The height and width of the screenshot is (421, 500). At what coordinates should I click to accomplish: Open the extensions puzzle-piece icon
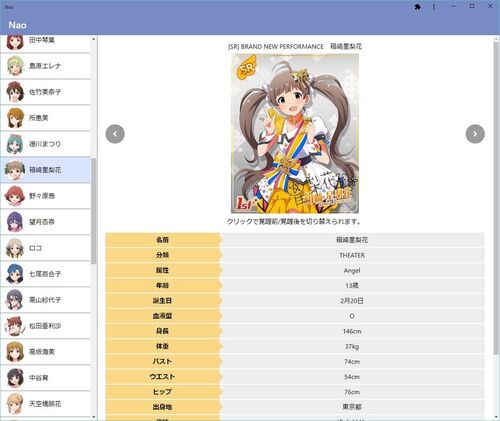point(417,7)
